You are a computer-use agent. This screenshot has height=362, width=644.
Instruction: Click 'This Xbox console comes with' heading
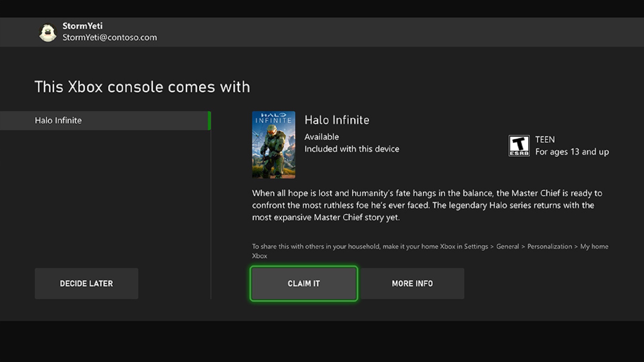click(142, 87)
